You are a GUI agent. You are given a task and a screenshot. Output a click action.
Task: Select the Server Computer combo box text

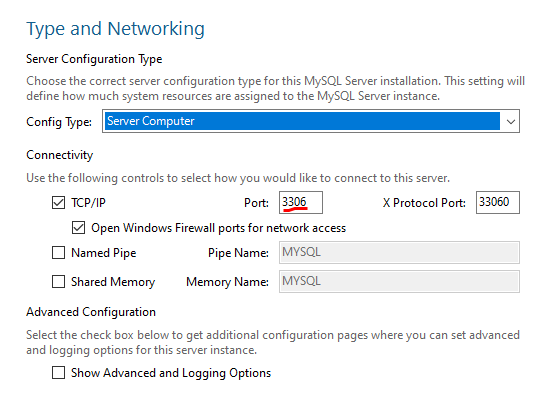pyautogui.click(x=151, y=121)
